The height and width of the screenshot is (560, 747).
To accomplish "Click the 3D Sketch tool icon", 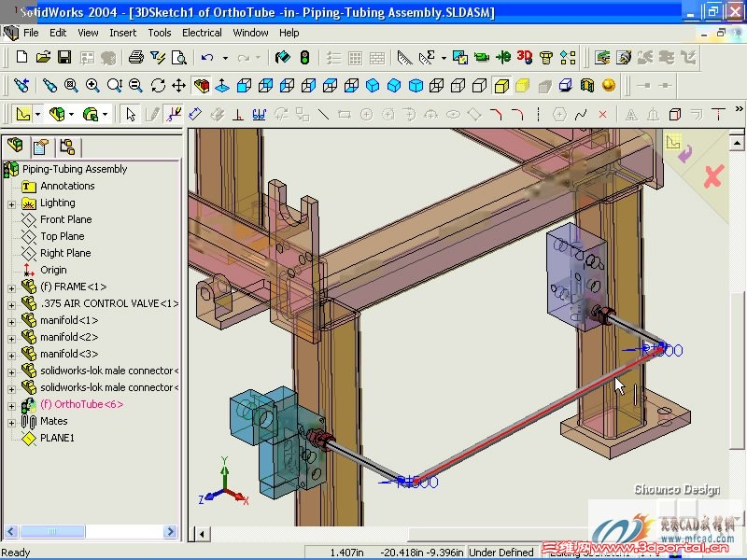I will click(x=174, y=114).
